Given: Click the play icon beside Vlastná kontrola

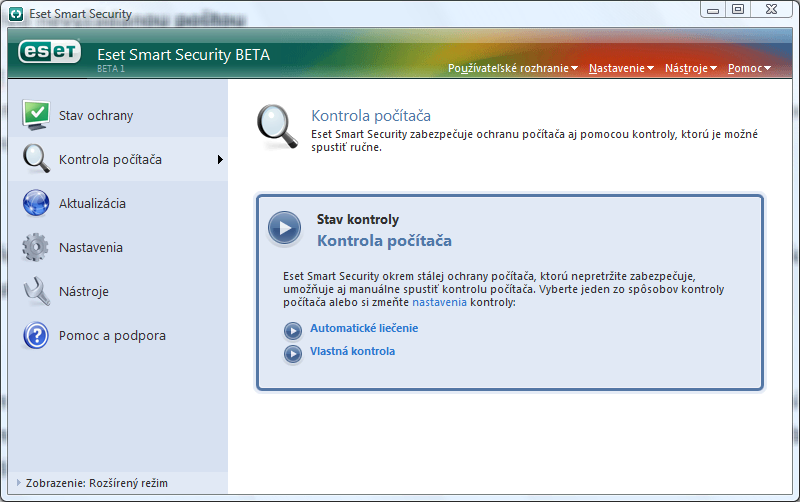Looking at the screenshot, I should [x=293, y=354].
